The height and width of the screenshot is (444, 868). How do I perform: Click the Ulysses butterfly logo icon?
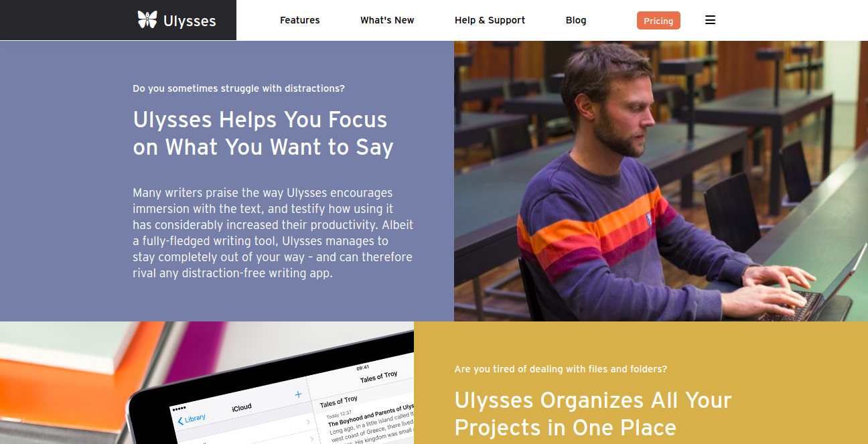147,19
